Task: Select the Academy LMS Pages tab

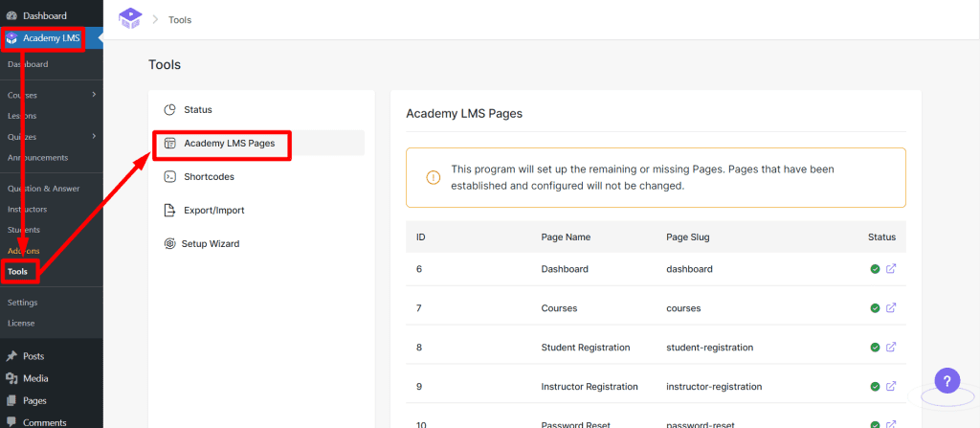Action: [260, 144]
